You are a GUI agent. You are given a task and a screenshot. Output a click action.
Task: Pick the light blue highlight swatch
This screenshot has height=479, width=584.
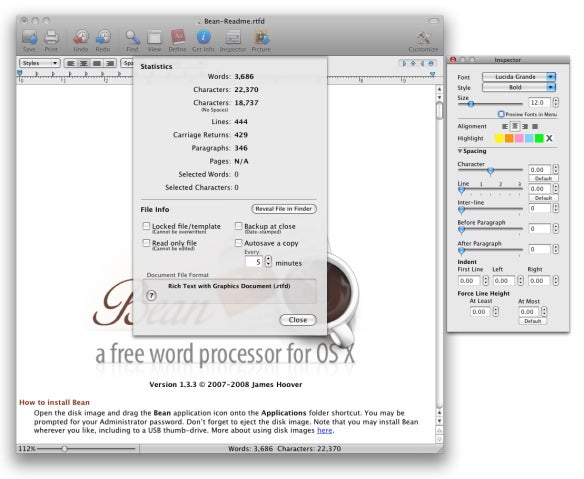529,139
